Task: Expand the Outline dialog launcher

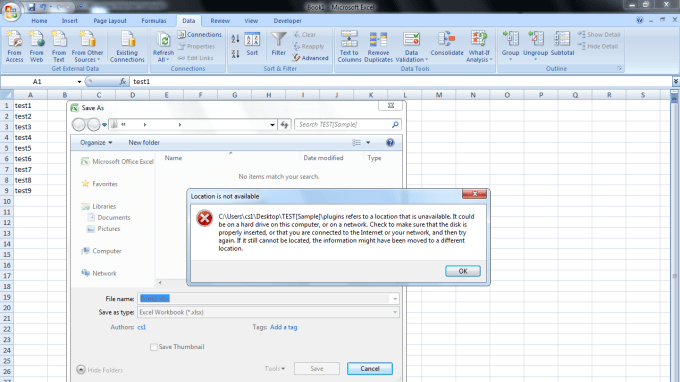Action: pos(619,69)
